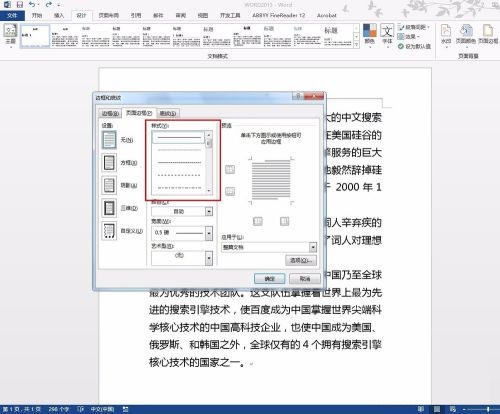Click the Watermark (水印) ribbon icon

446,34
